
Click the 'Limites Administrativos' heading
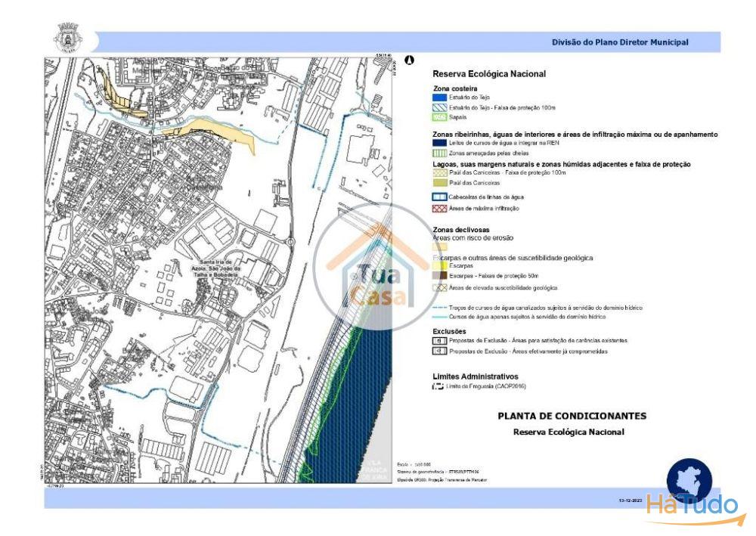[476, 376]
